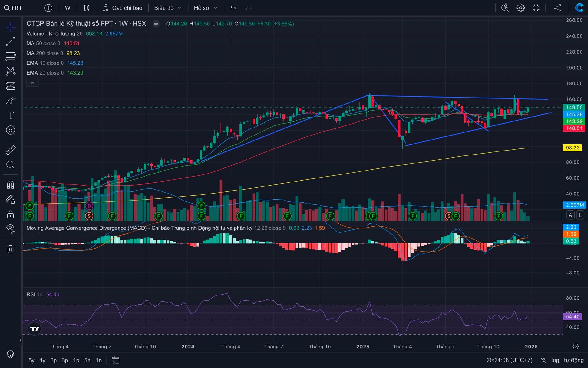The width and height of the screenshot is (588, 368).
Task: Open the candlestick chart style selector
Action: coord(87,8)
